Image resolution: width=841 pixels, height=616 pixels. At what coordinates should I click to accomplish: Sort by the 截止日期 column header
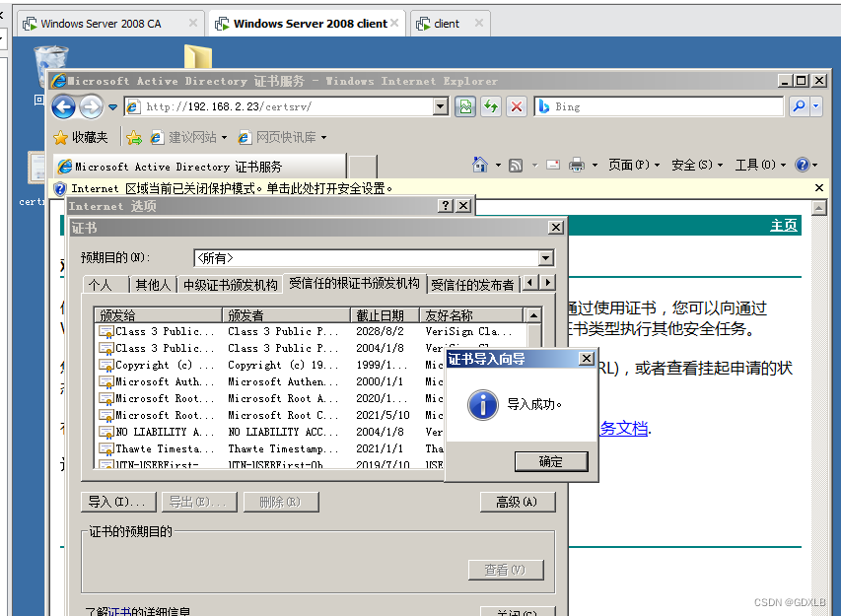click(385, 315)
